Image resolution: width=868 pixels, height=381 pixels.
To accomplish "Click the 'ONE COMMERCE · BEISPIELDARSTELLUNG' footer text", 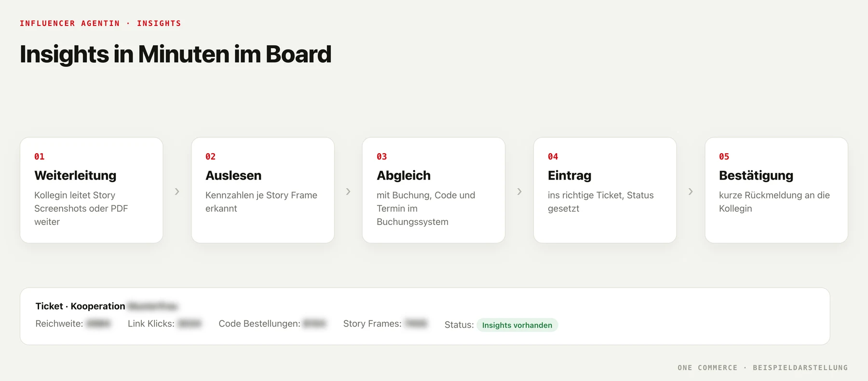I will 762,368.
